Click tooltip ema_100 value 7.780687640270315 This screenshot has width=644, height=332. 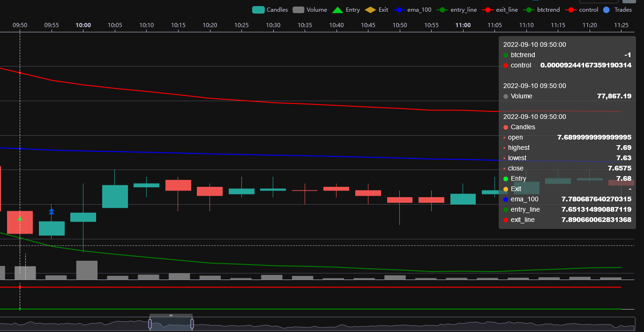(596, 199)
